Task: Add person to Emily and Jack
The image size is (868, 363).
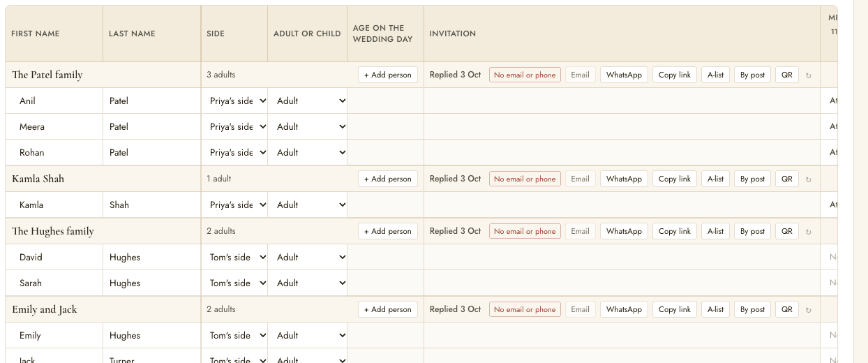Action: pos(388,309)
